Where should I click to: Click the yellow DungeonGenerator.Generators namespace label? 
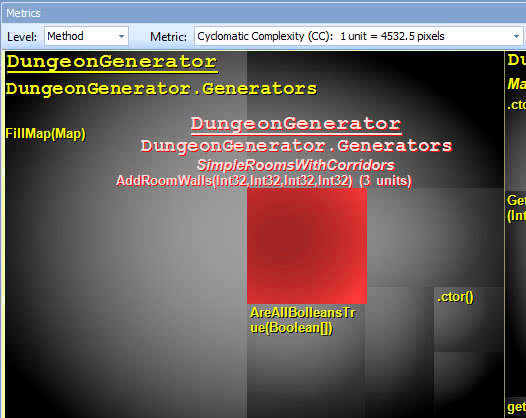click(x=161, y=89)
